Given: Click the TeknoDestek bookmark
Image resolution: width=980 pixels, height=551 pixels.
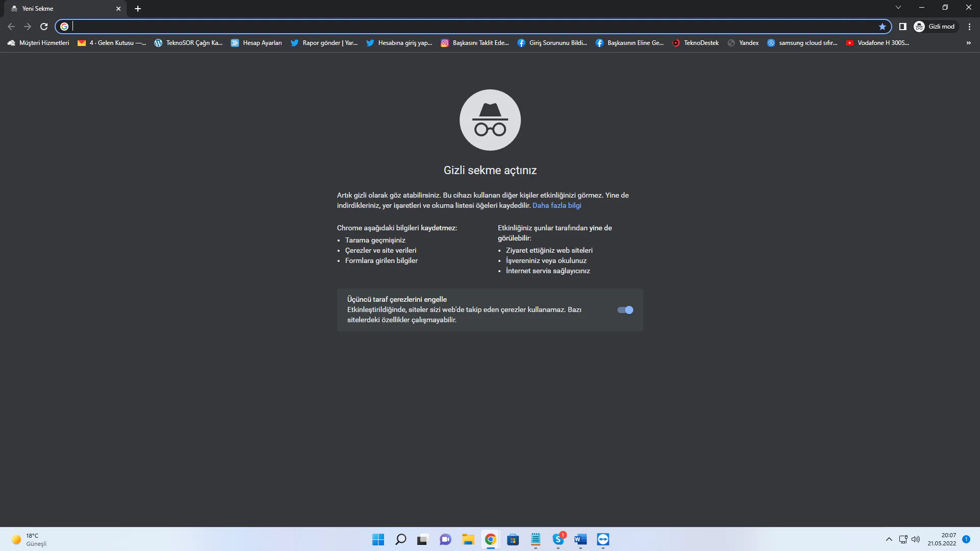Looking at the screenshot, I should point(695,43).
